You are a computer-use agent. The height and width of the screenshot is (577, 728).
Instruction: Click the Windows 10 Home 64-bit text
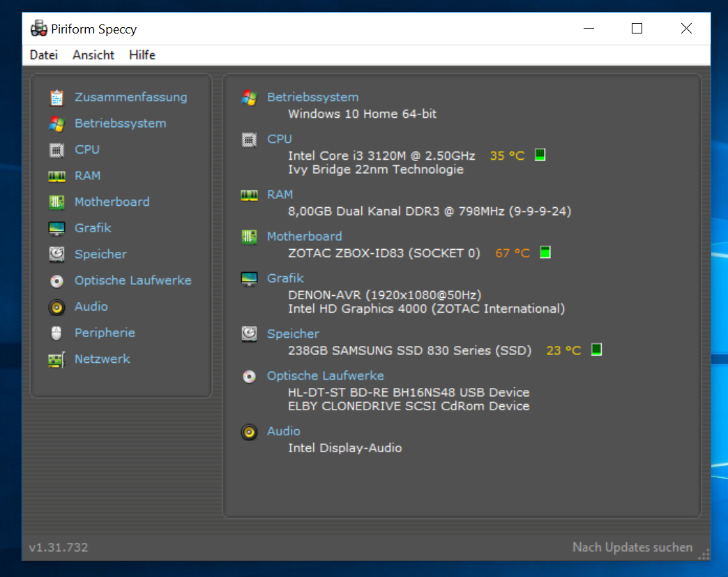362,114
